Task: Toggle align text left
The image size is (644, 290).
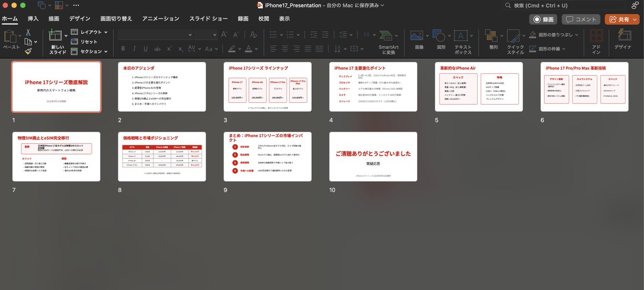Action: [274, 49]
